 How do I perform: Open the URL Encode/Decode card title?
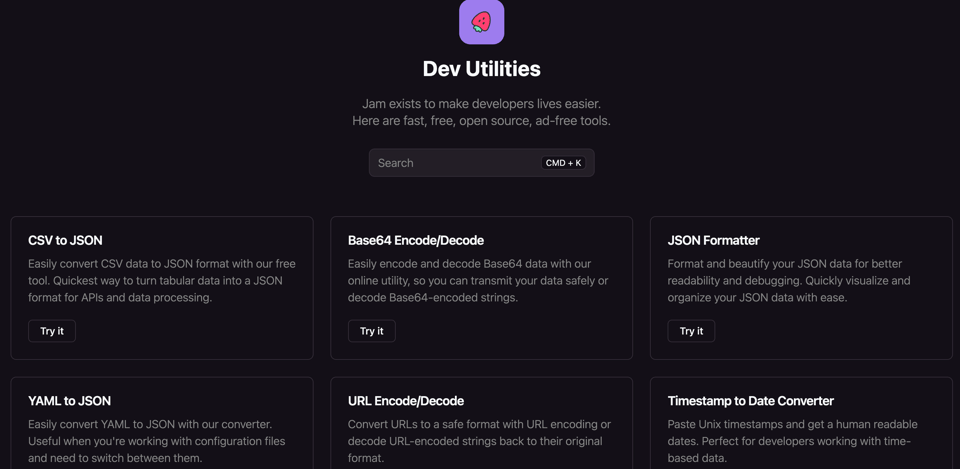pyautogui.click(x=405, y=401)
